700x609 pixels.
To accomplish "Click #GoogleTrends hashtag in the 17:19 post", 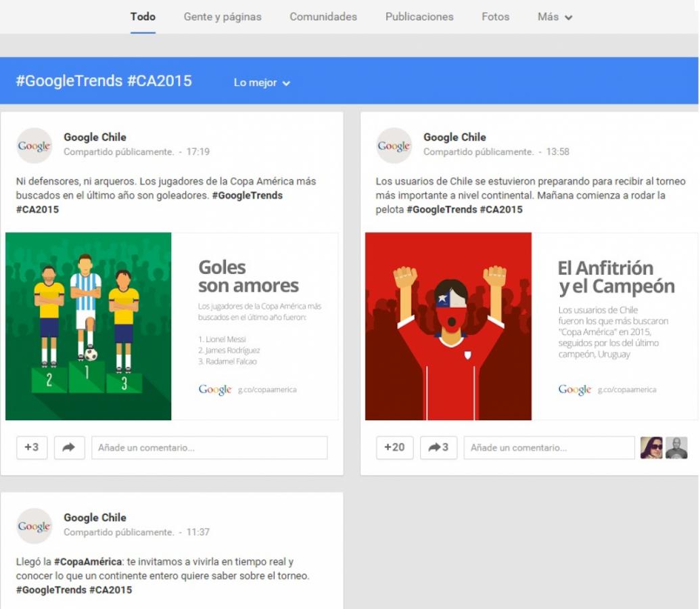I will click(248, 196).
